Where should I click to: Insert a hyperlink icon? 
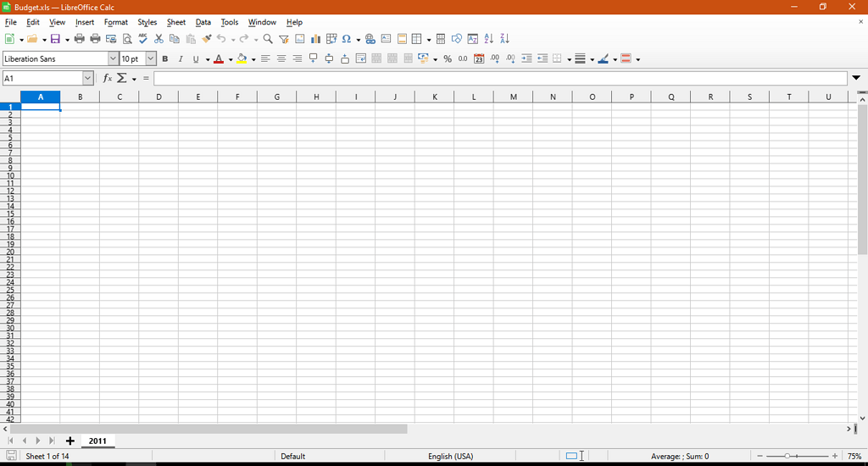click(x=370, y=39)
